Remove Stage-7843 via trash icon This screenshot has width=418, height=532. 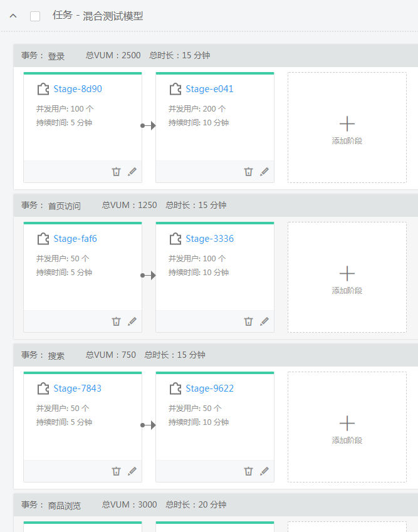[116, 471]
